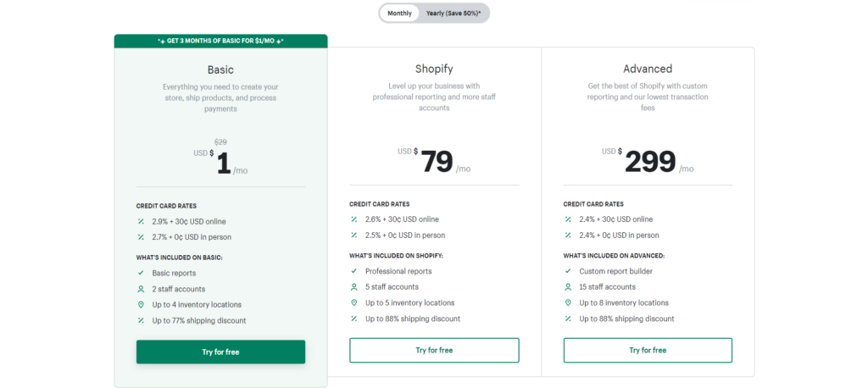Switch billing to Monthly
Image resolution: width=868 pixels, height=388 pixels.
click(x=399, y=14)
